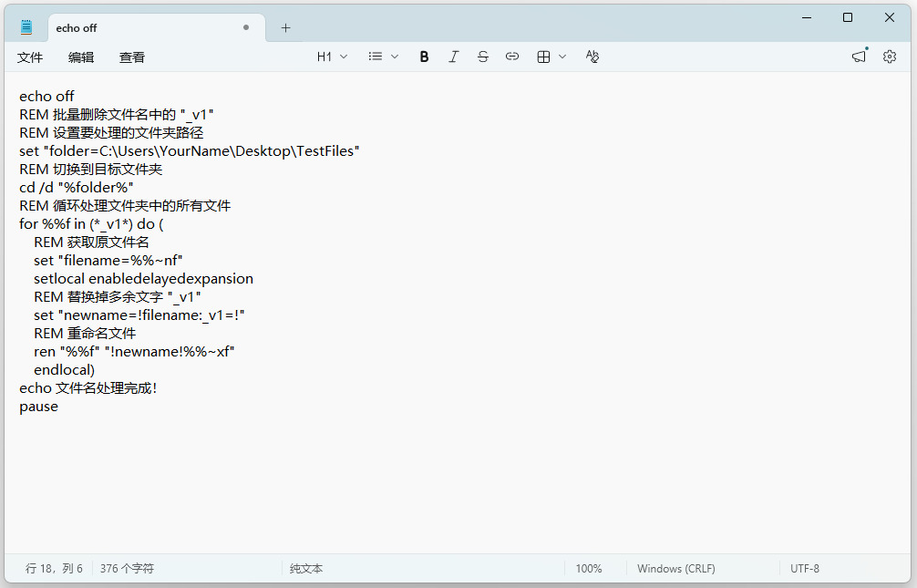Viewport: 917px width, 588px height.
Task: Click the 100% zoom level indicator
Action: click(588, 569)
